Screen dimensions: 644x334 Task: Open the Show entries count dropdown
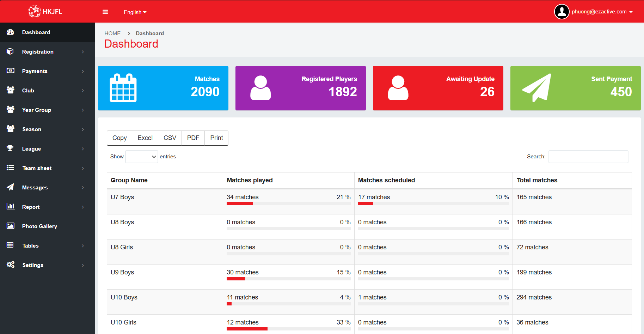[x=141, y=157]
